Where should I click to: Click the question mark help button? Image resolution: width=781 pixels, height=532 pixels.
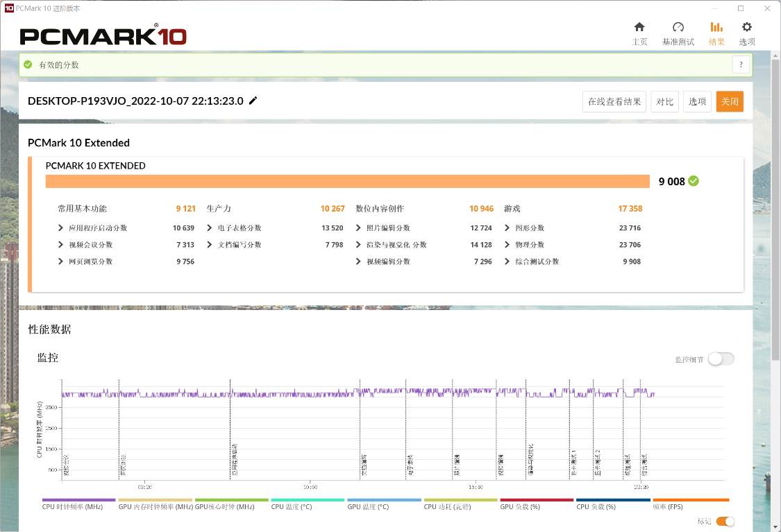[x=741, y=65]
